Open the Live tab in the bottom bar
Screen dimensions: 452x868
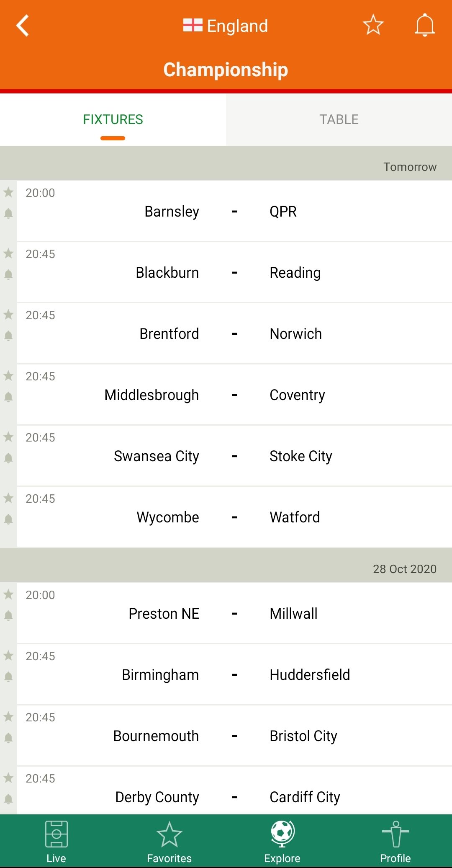(56, 842)
